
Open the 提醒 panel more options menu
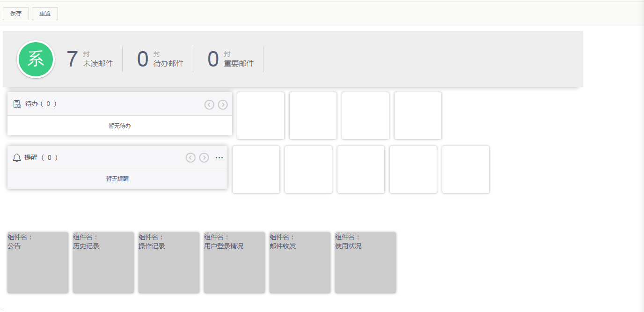point(219,158)
